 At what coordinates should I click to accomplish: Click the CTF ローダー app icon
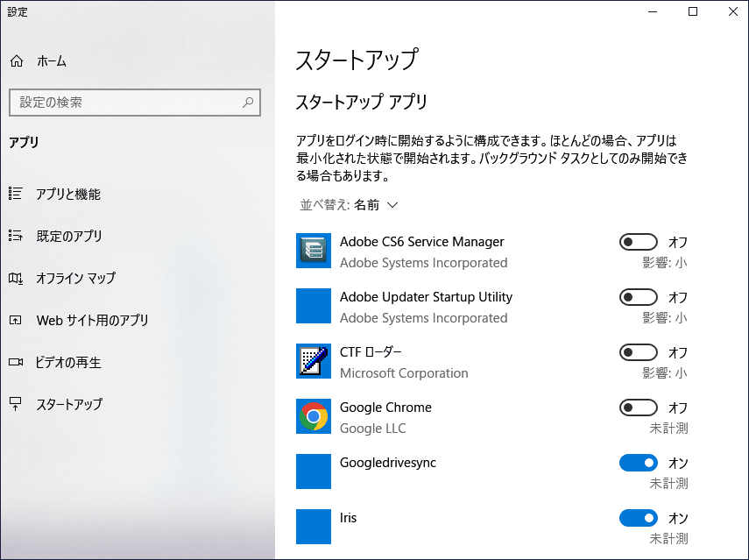pyautogui.click(x=313, y=362)
